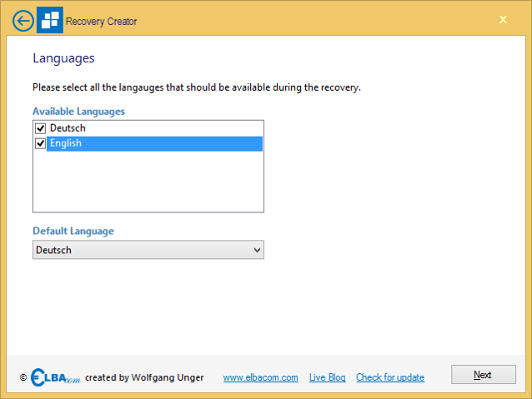
Task: Uncheck the Deutsch language checkbox
Action: tap(40, 128)
